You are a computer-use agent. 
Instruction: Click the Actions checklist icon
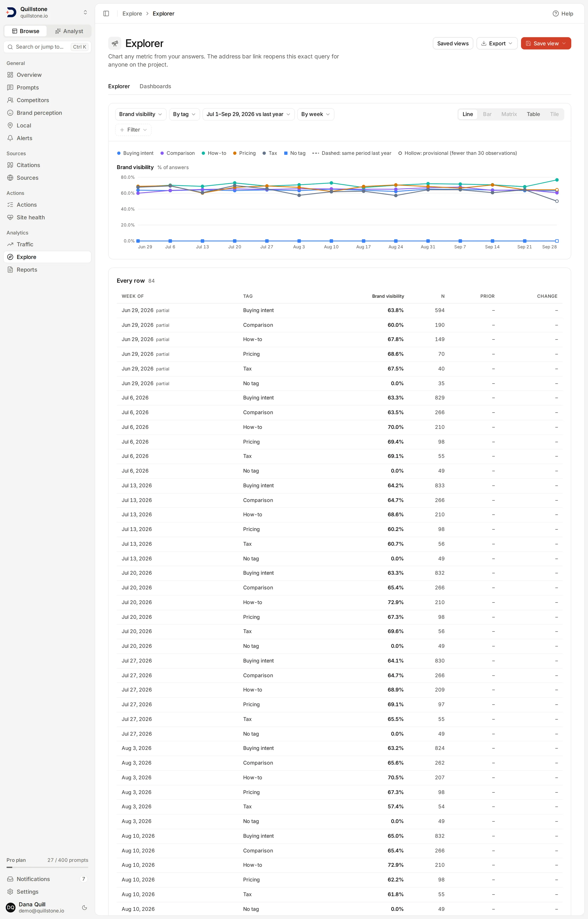pos(10,205)
